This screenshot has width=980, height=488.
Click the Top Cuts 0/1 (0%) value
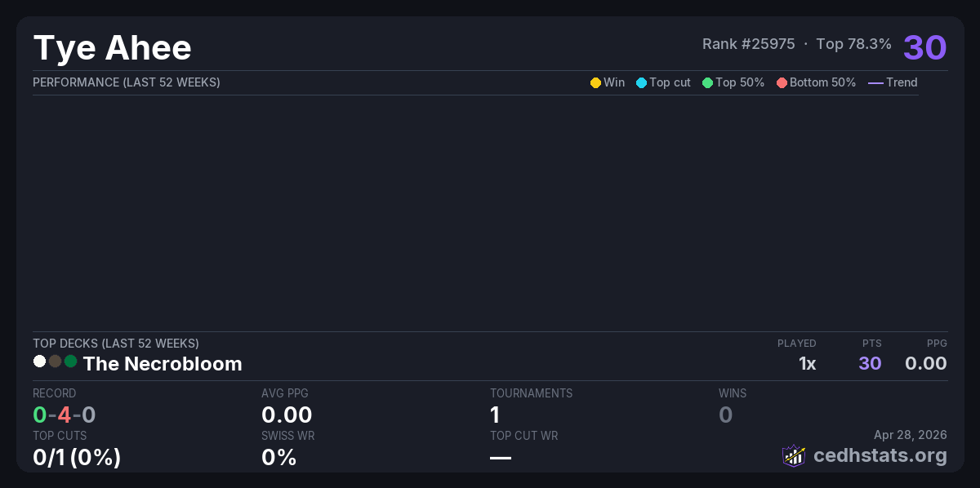tap(77, 457)
